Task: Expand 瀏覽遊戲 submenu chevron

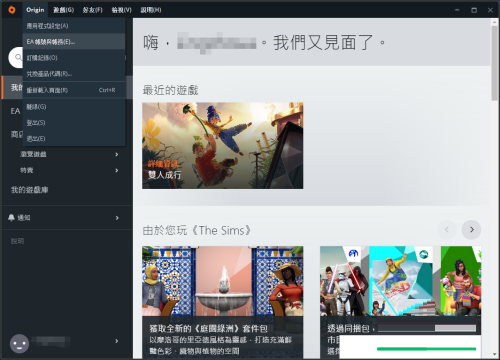Action: coord(117,154)
